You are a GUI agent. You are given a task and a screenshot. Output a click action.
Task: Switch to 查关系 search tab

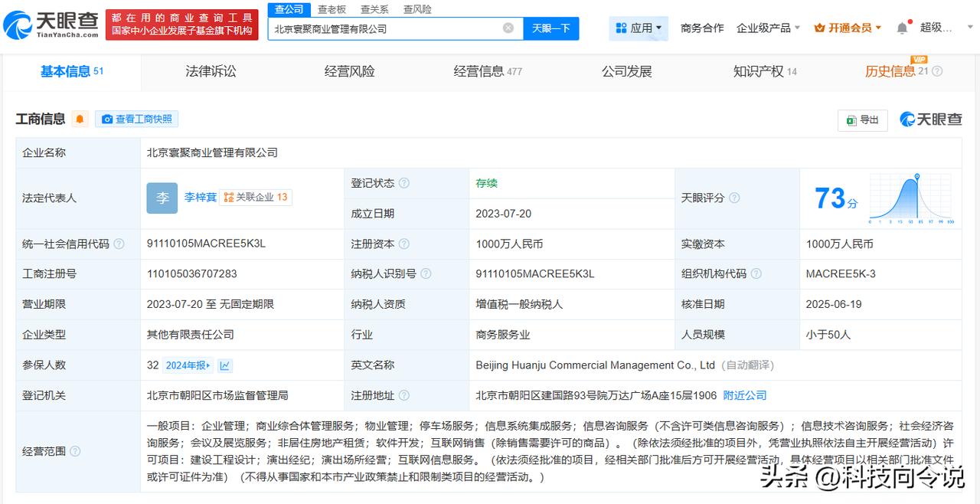click(374, 9)
